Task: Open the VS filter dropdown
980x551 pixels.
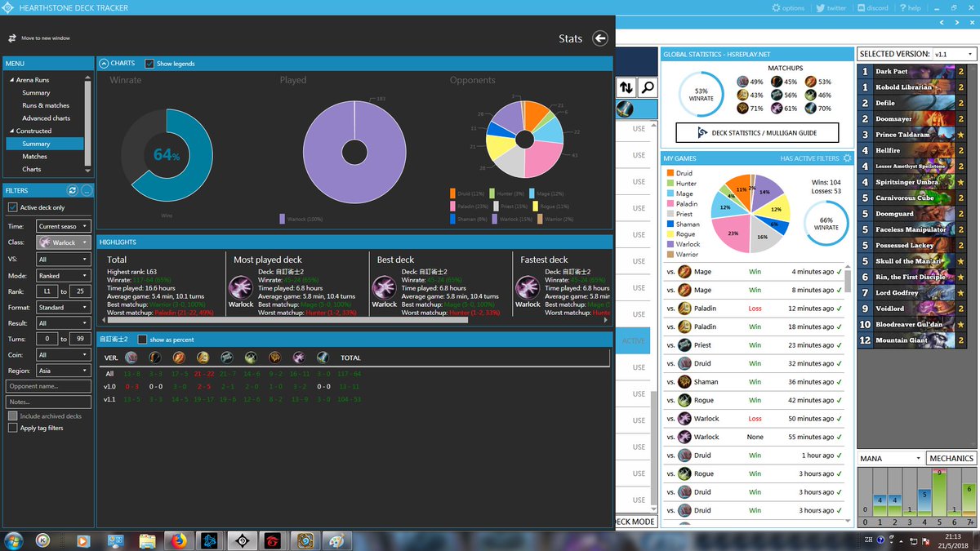Action: [64, 259]
